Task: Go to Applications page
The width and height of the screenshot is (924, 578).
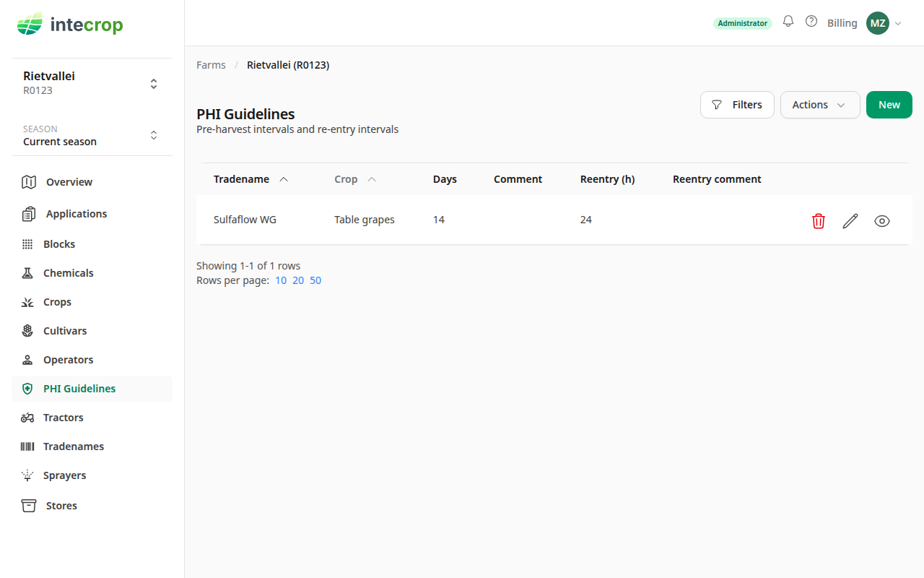Action: (x=92, y=214)
